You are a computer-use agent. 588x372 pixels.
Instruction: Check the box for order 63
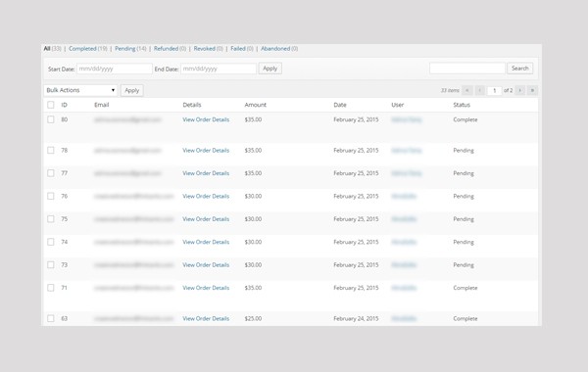click(x=51, y=318)
